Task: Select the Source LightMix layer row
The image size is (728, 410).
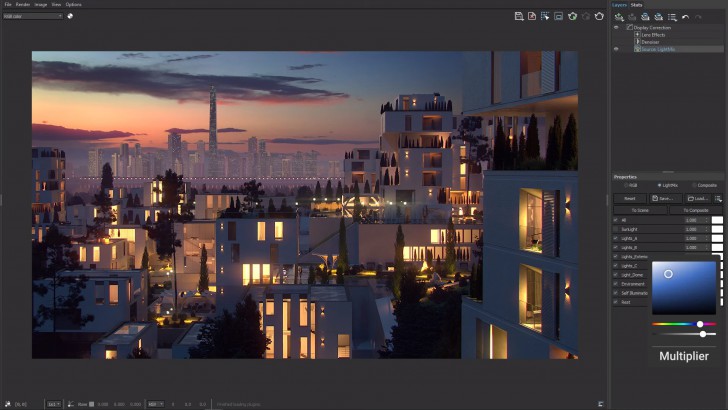Action: point(668,49)
